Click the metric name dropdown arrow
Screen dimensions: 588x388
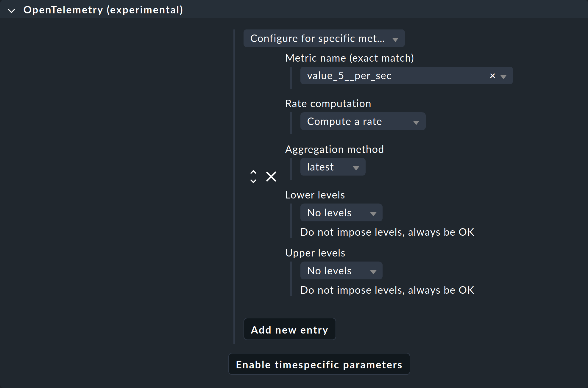[x=503, y=76]
